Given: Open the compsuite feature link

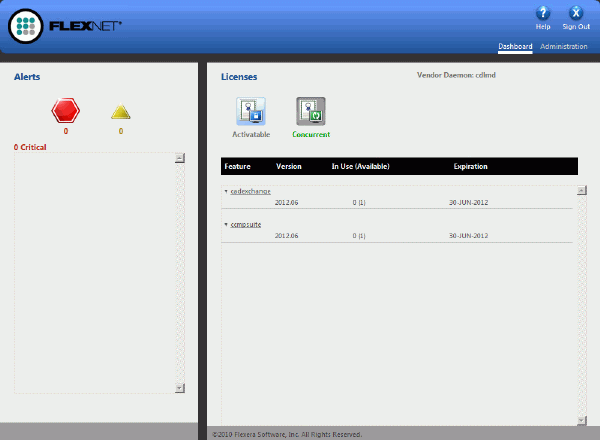Looking at the screenshot, I should (x=246, y=225).
